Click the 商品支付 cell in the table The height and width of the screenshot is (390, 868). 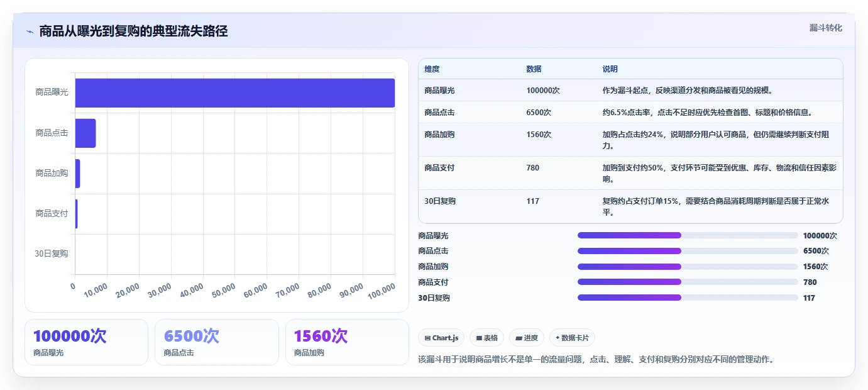coord(439,168)
